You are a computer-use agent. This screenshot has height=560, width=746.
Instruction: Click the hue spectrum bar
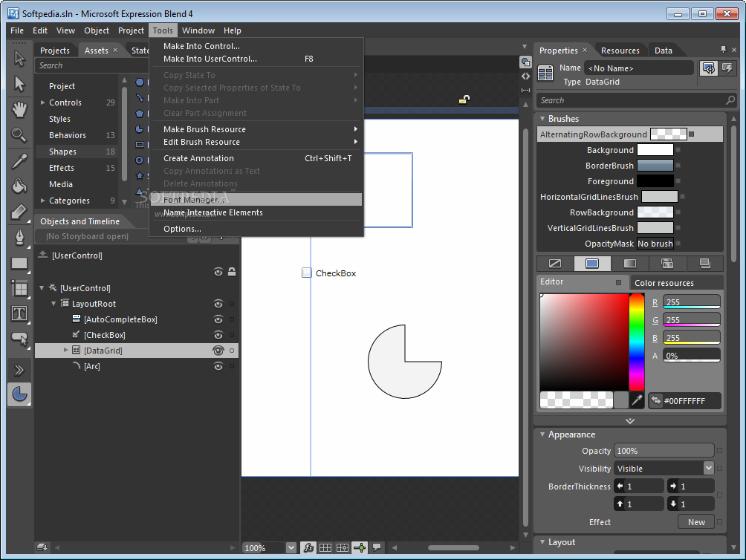(637, 342)
